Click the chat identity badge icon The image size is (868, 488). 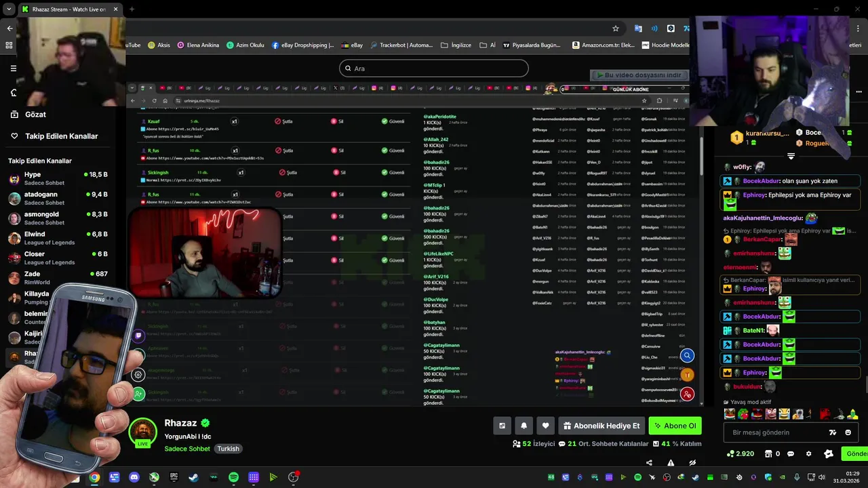point(829,453)
